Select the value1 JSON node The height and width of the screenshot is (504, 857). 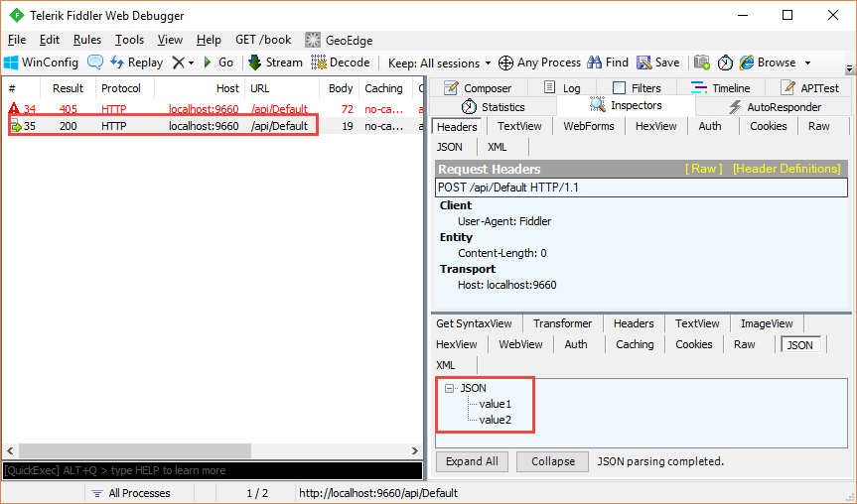tap(496, 404)
